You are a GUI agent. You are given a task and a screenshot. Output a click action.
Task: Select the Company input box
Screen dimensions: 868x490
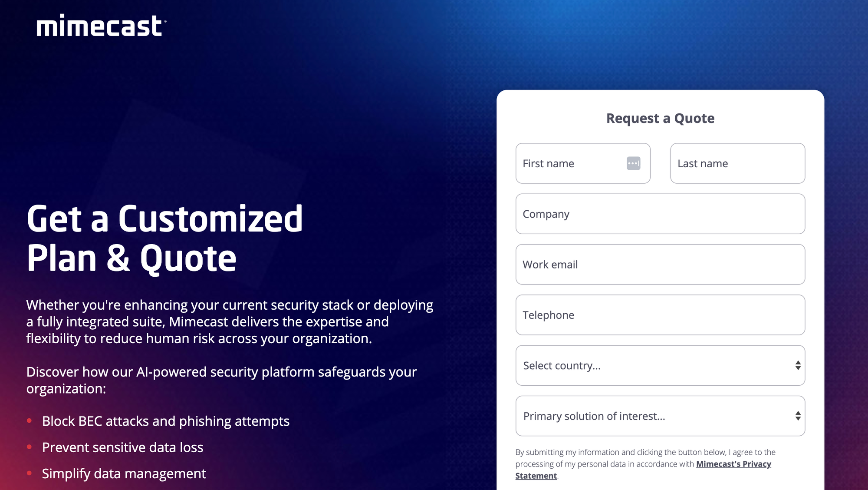coord(660,214)
